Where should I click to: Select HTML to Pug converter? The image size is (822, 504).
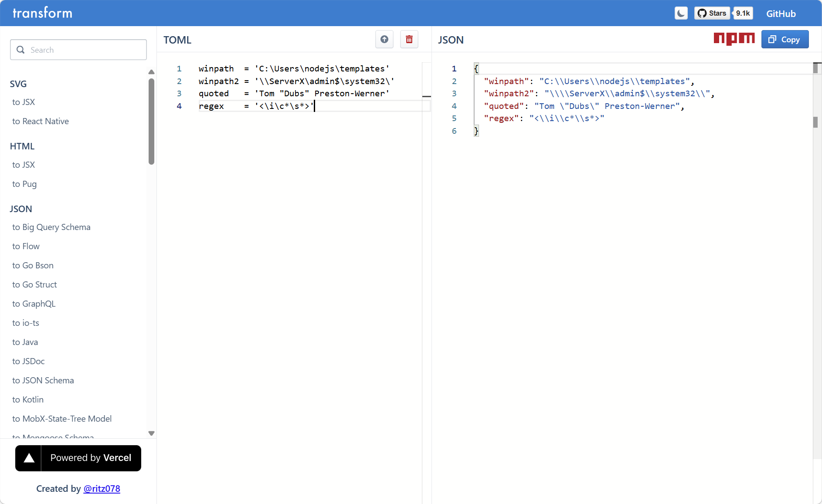point(24,184)
